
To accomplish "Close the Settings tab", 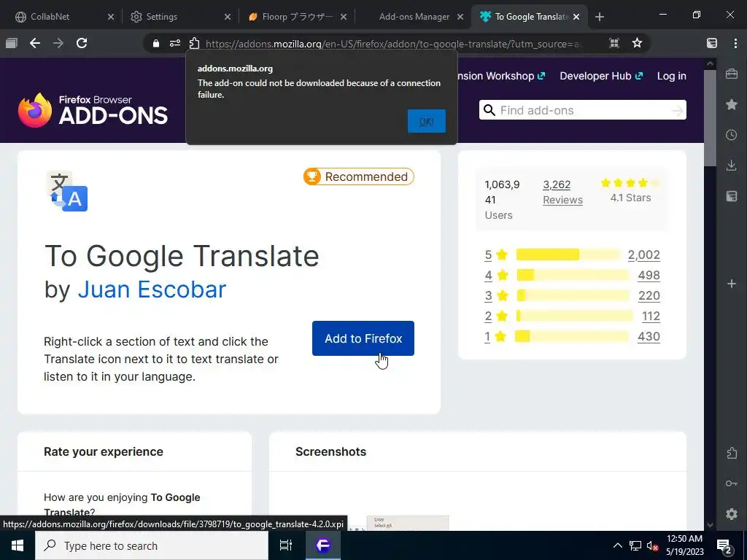I will 228,17.
